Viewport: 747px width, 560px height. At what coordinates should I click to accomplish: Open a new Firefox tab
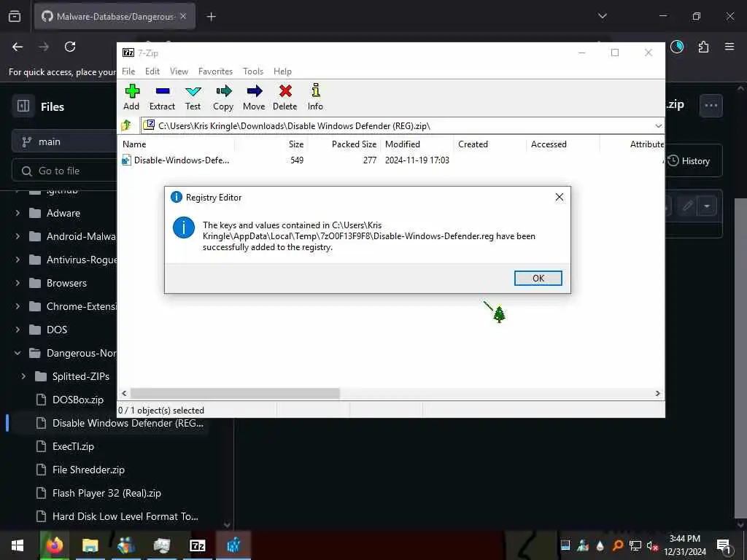click(211, 17)
